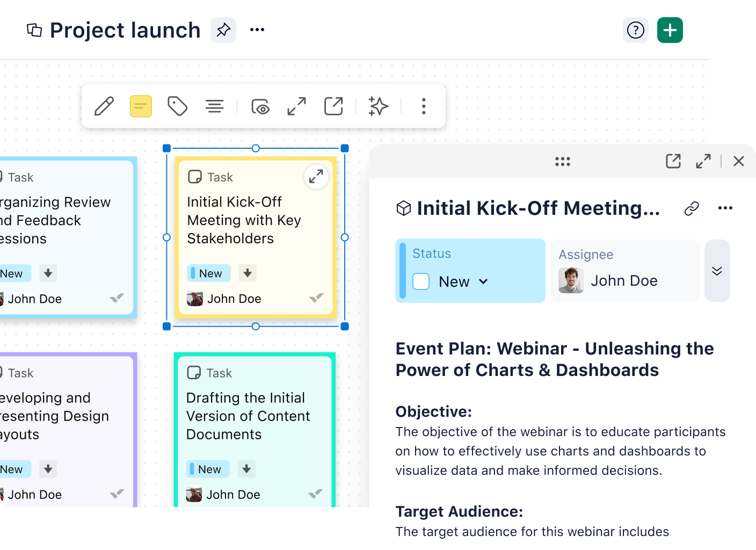This screenshot has width=756, height=550.
Task: Expand the Initial Kick-Off Meeting card
Action: [x=316, y=176]
